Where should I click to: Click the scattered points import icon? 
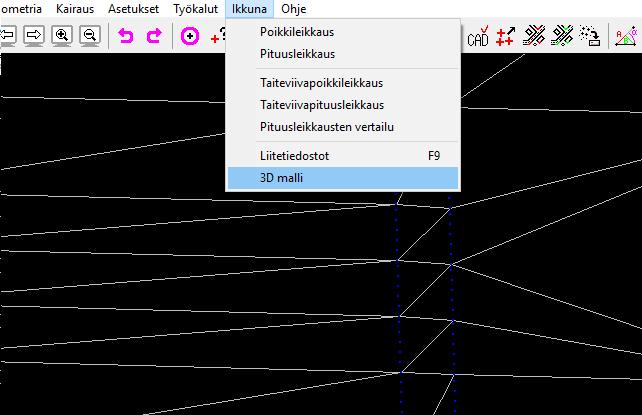point(590,36)
